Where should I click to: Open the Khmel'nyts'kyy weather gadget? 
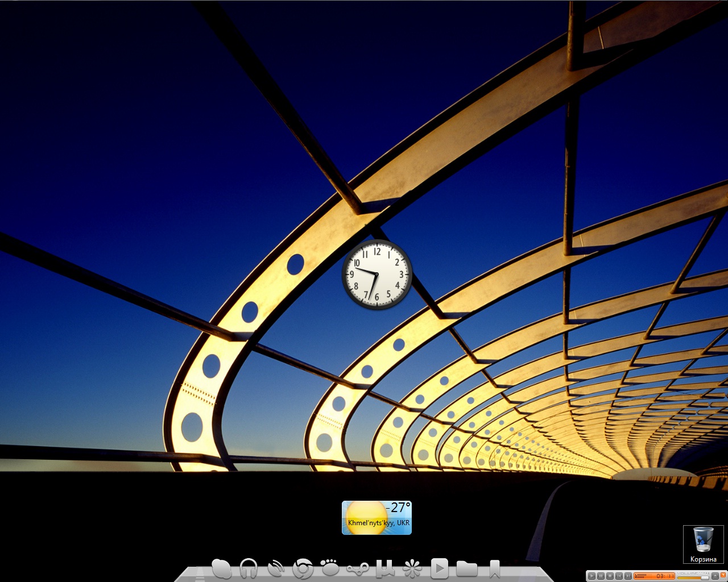377,518
